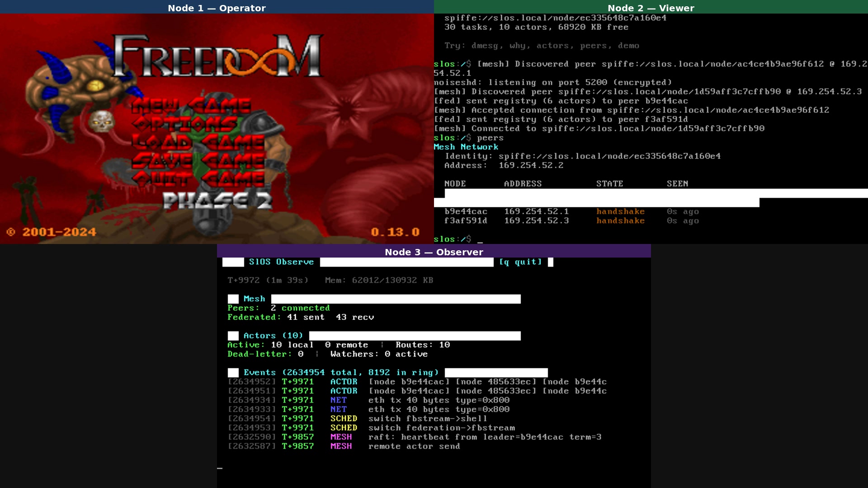The image size is (868, 488).
Task: Click the Mesh section header in Observer
Action: [254, 299]
